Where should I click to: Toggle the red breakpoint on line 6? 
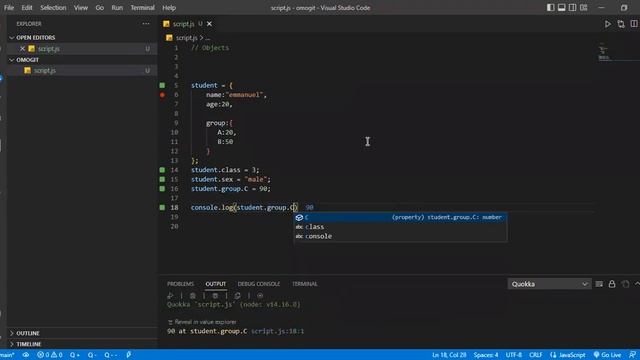tap(162, 95)
